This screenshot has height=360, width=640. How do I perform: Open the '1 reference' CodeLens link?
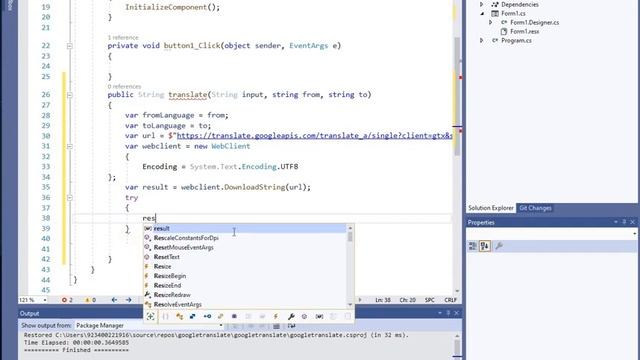point(123,38)
